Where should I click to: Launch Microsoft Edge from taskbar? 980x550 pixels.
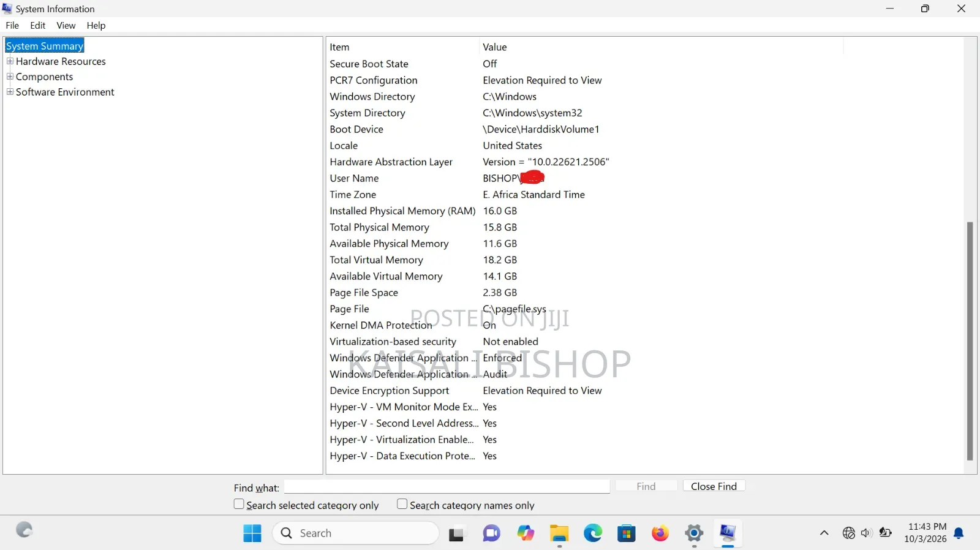tap(593, 533)
